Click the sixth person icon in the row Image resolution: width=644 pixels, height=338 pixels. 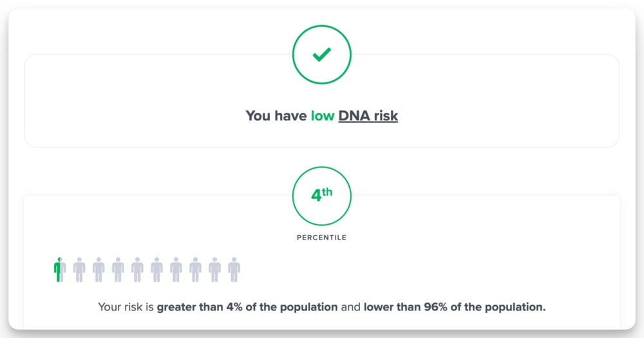tap(156, 269)
